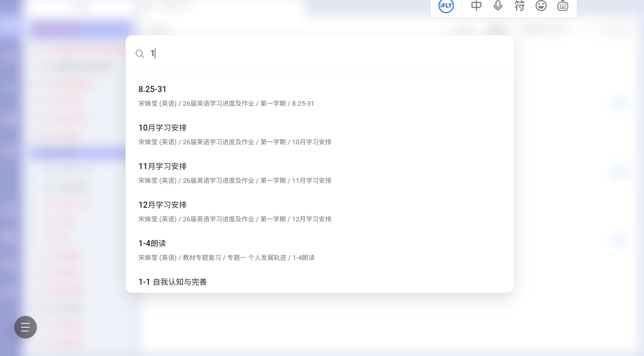This screenshot has height=356, width=644.
Task: Click breadcrumb path under 12月学习安排
Action: pyautogui.click(x=235, y=219)
